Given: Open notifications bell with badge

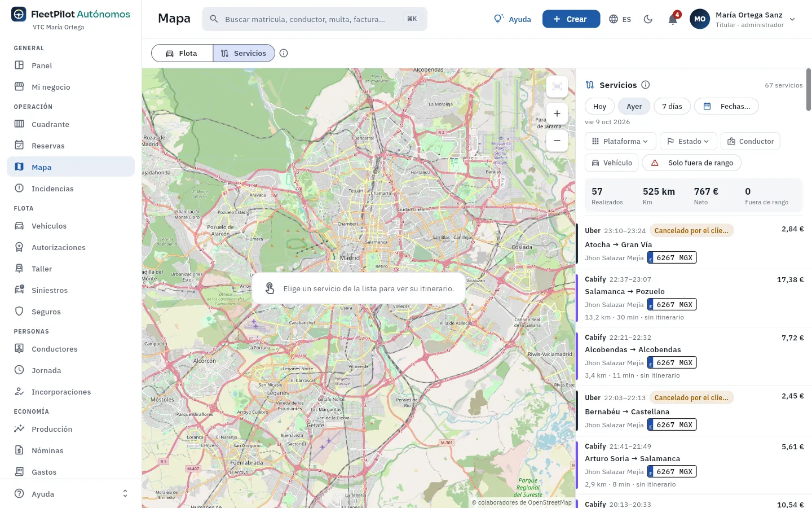Looking at the screenshot, I should [673, 19].
